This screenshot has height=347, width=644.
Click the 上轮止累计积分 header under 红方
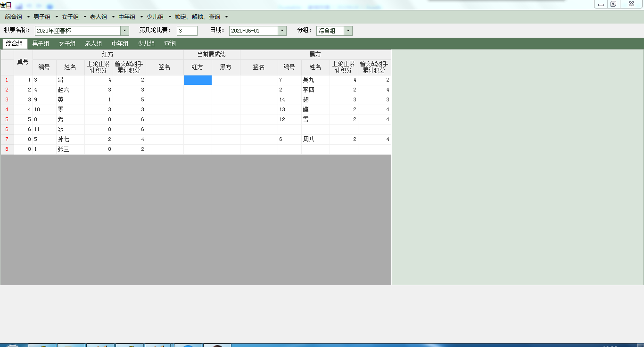99,67
